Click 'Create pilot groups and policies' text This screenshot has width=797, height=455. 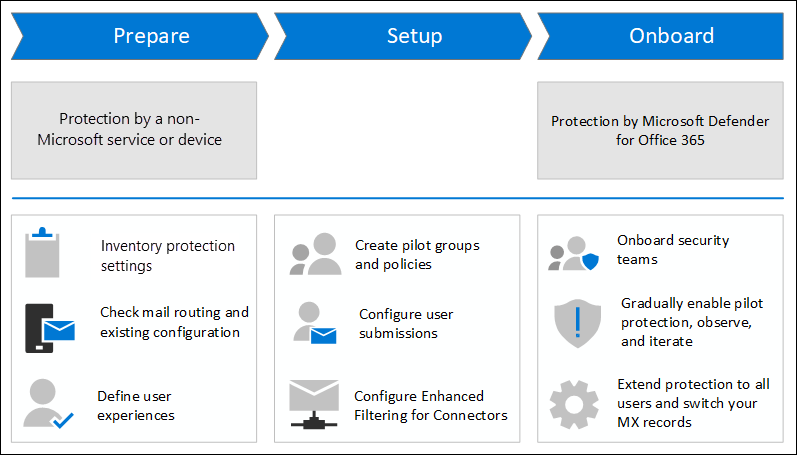point(417,254)
